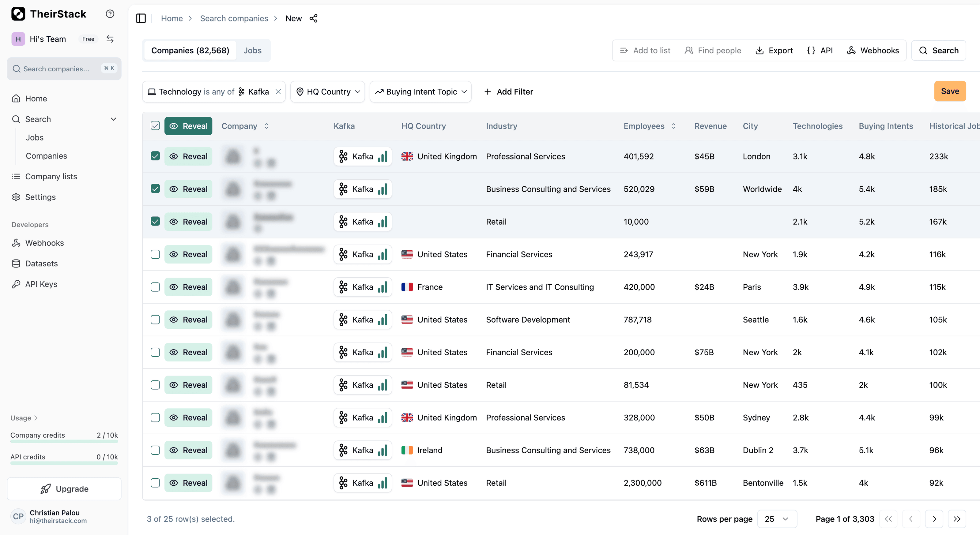Switch to the Jobs tab
Viewport: 980px width, 535px height.
(x=252, y=51)
